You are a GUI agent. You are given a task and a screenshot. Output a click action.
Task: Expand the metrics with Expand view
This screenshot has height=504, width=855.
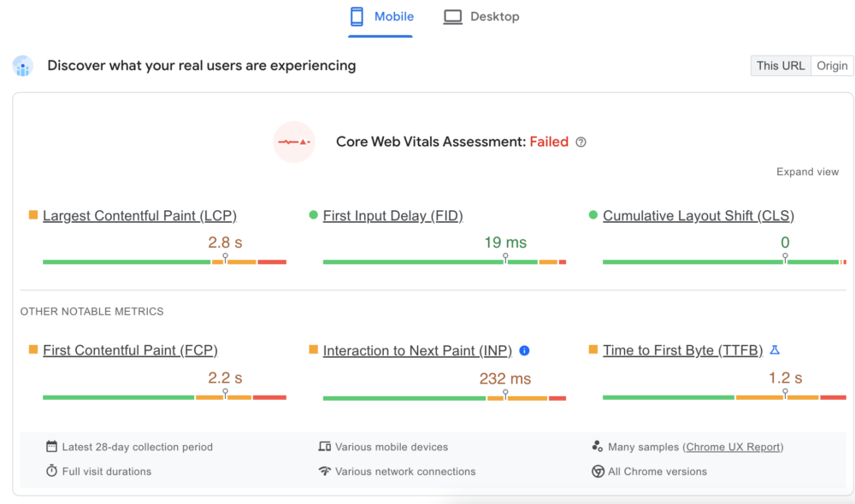807,171
